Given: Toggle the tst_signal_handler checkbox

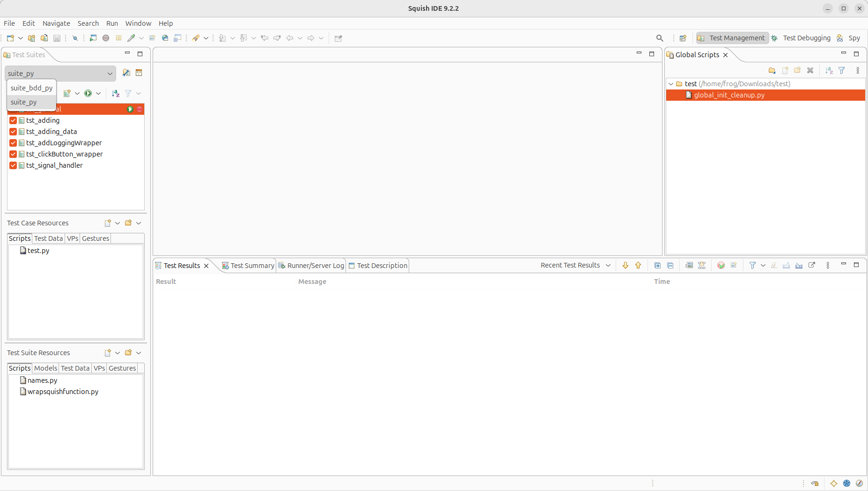Looking at the screenshot, I should point(13,165).
